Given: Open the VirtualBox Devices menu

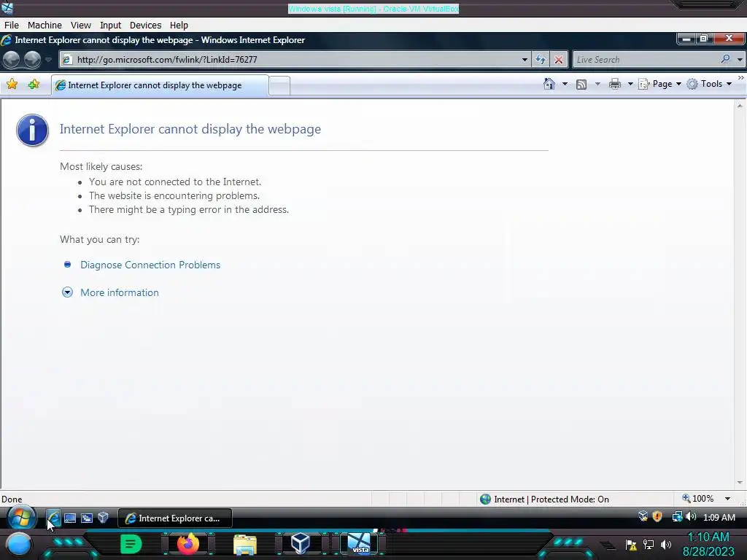Looking at the screenshot, I should point(145,26).
